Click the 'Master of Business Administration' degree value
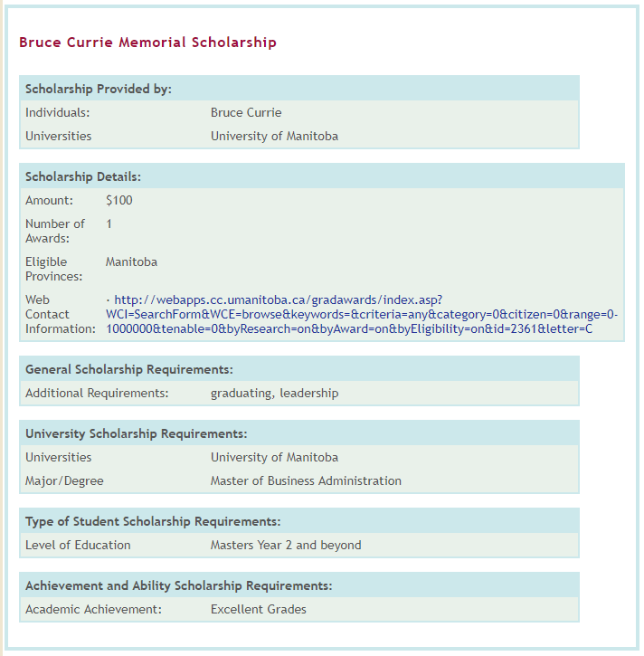This screenshot has width=644, height=656. click(306, 481)
